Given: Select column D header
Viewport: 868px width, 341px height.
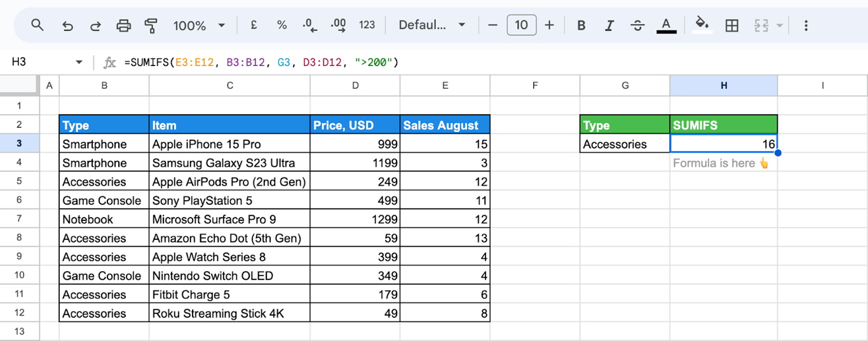Looking at the screenshot, I should tap(355, 85).
